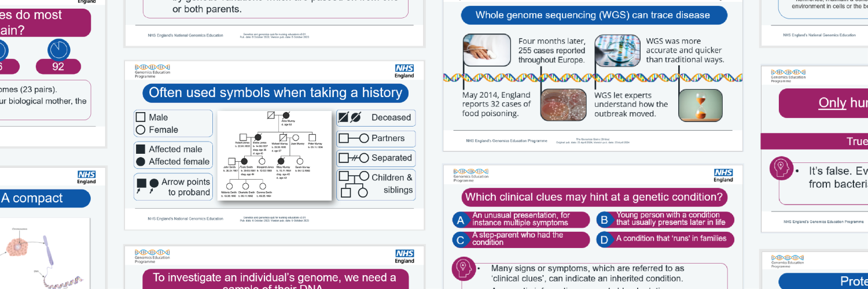The height and width of the screenshot is (289, 868).
Task: Click the Children & siblings tree symbol
Action: pyautogui.click(x=353, y=184)
